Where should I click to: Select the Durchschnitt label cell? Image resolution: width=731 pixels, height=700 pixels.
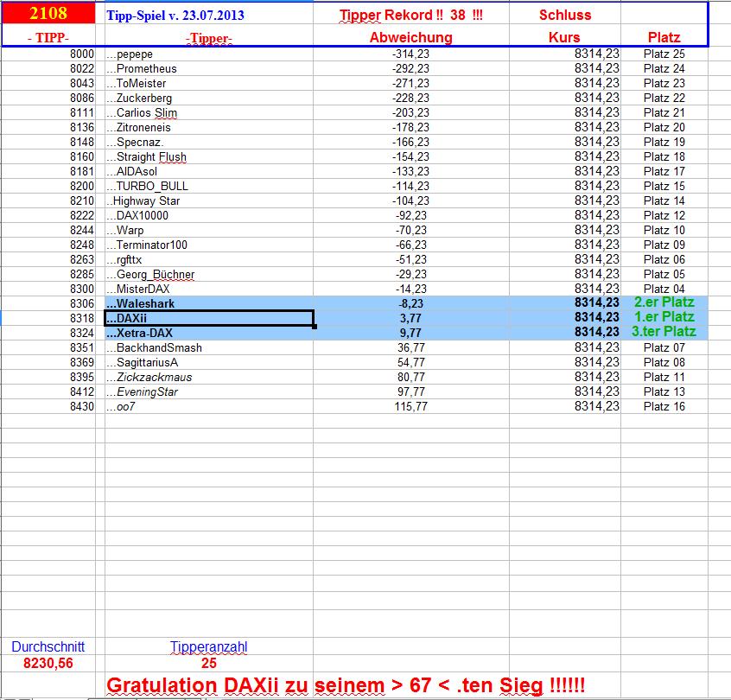click(x=48, y=646)
